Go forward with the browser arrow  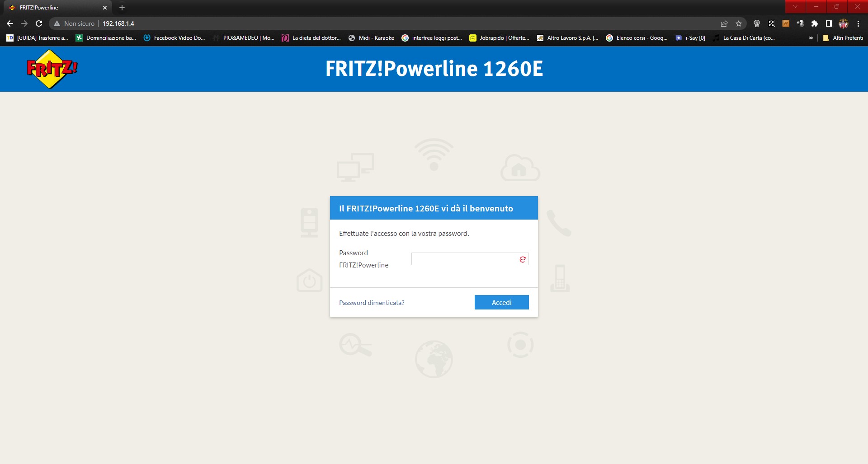click(x=24, y=23)
